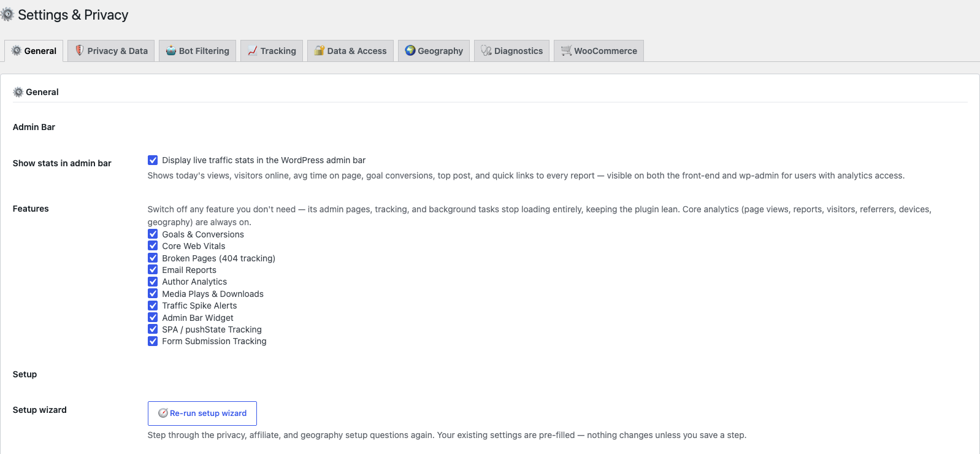Image resolution: width=980 pixels, height=454 pixels.
Task: Go to the Tracking tab
Action: pyautogui.click(x=272, y=51)
